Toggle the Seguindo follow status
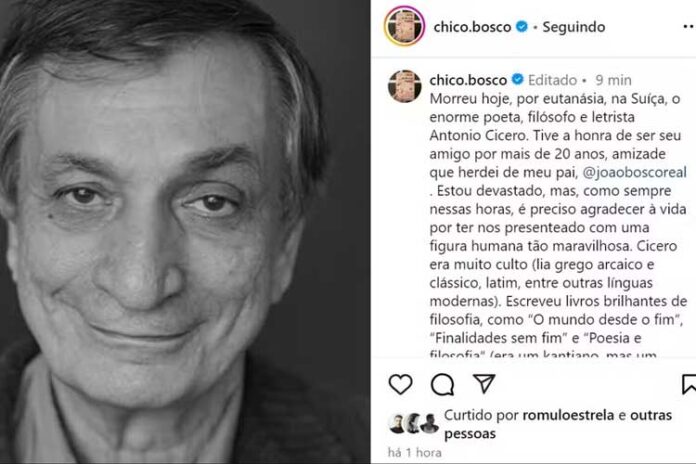 pyautogui.click(x=573, y=27)
